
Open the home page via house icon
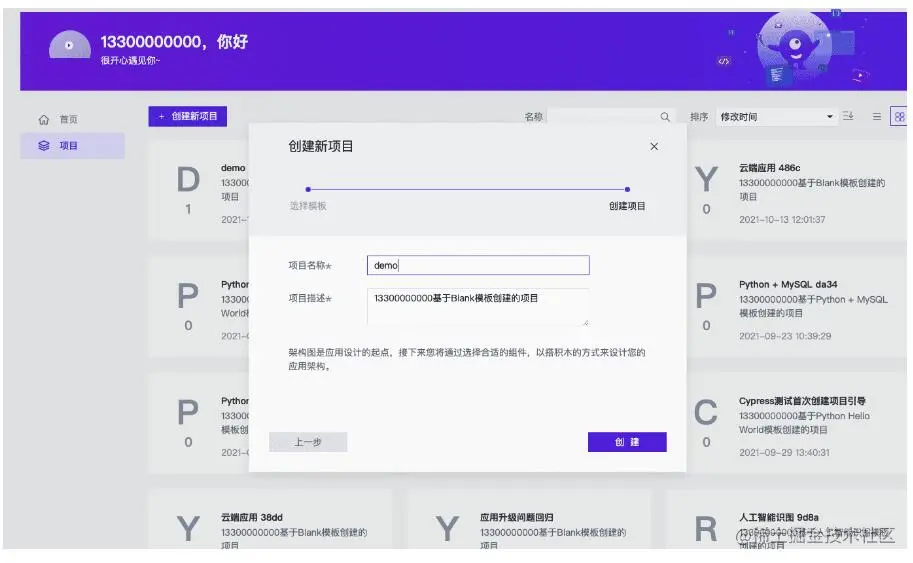pos(44,120)
